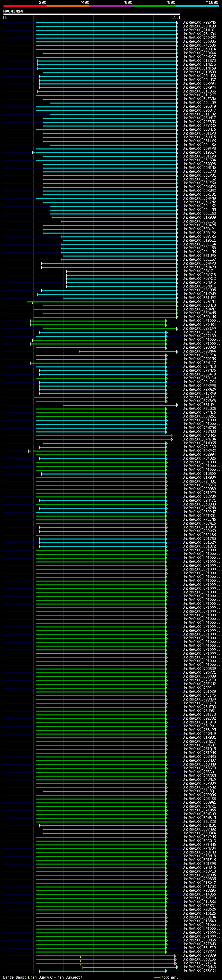Select the UniRef100_Q7YW79 label
This screenshot has width=222, height=980.
click(199, 955)
